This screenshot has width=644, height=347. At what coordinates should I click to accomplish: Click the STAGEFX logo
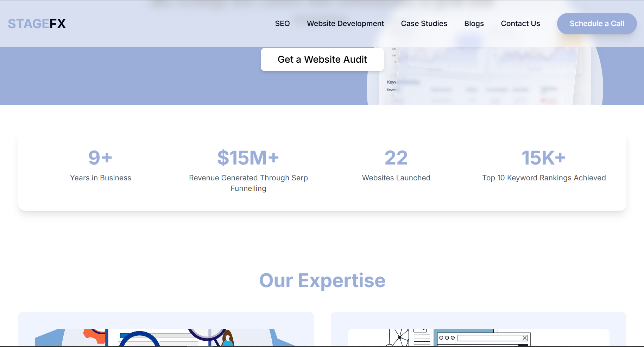pyautogui.click(x=37, y=24)
